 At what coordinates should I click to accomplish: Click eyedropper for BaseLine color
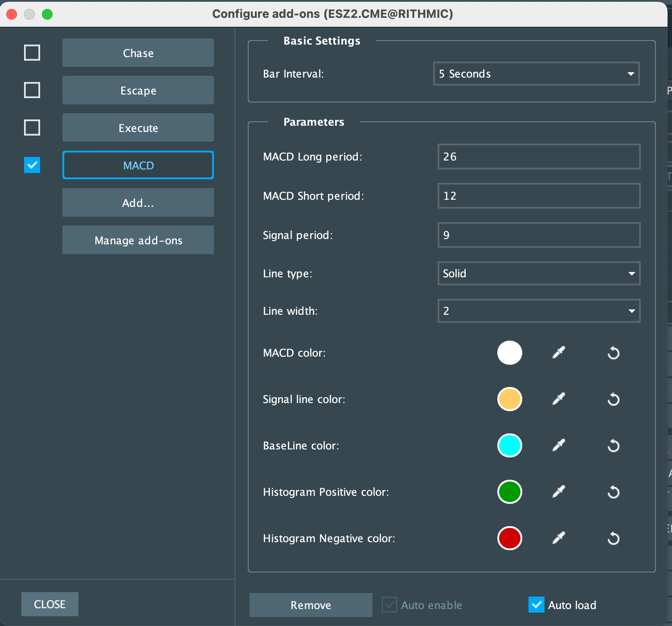coord(559,445)
